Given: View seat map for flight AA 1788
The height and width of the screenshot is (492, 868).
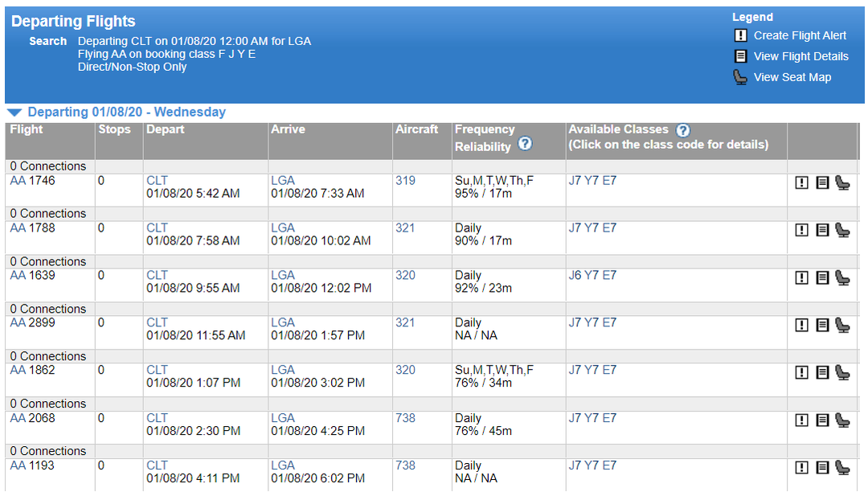Looking at the screenshot, I should [842, 230].
